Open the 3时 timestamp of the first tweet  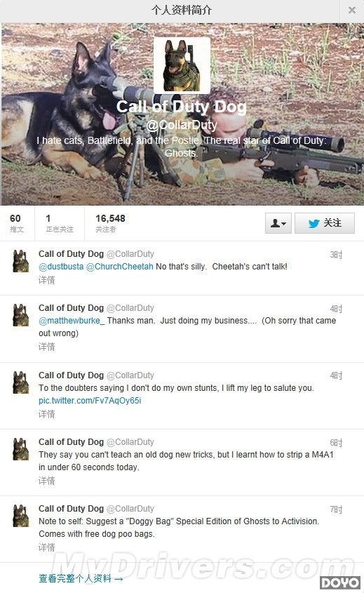click(x=336, y=255)
